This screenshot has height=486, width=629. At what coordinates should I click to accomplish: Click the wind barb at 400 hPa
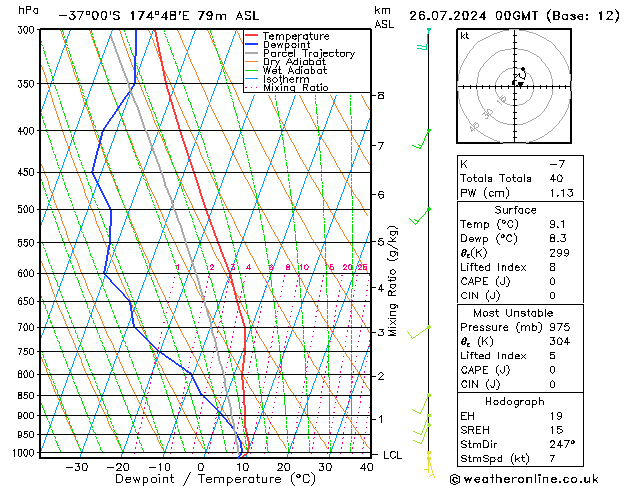(x=422, y=139)
